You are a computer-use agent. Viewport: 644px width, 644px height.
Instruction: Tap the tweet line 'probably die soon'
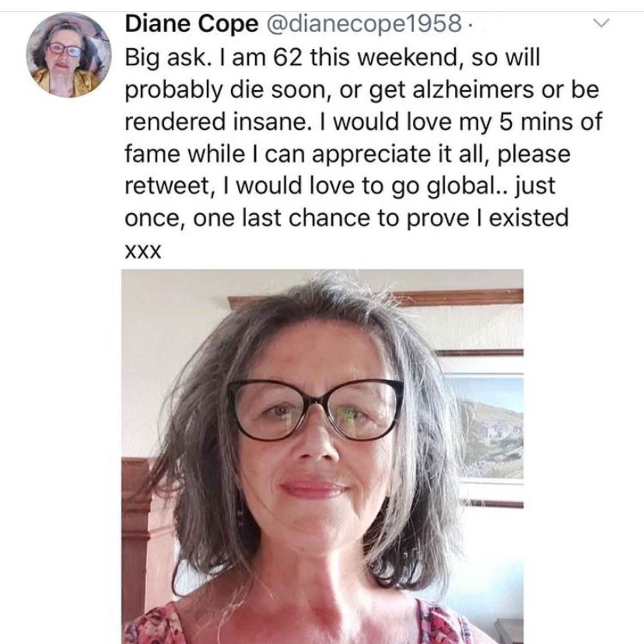click(x=361, y=90)
